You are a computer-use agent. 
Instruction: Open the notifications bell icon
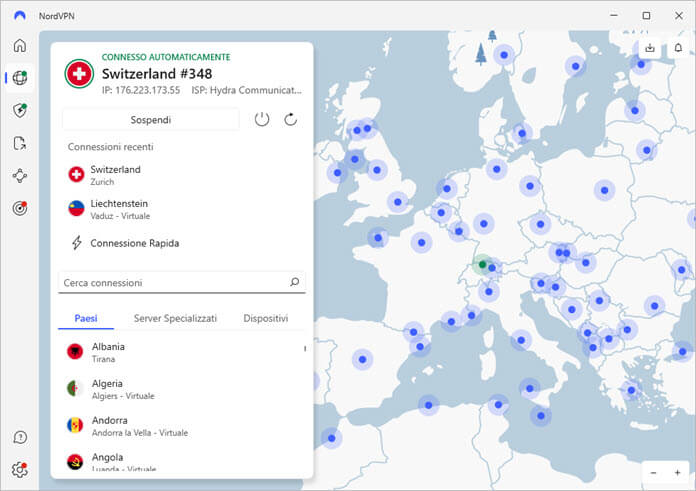click(678, 48)
